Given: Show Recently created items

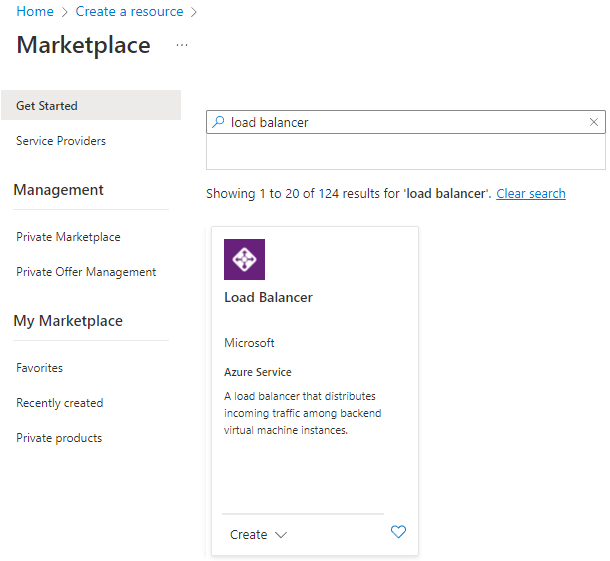Looking at the screenshot, I should pos(59,403).
